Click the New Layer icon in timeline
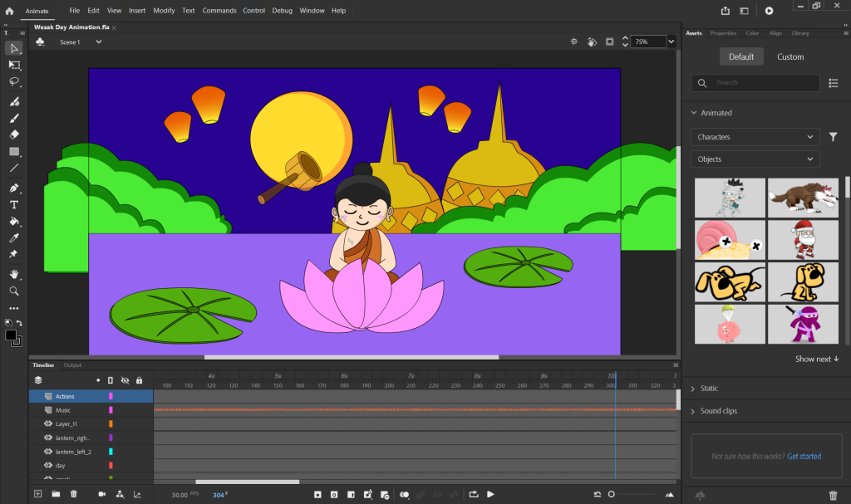Screen dimensions: 851x504 point(37,494)
